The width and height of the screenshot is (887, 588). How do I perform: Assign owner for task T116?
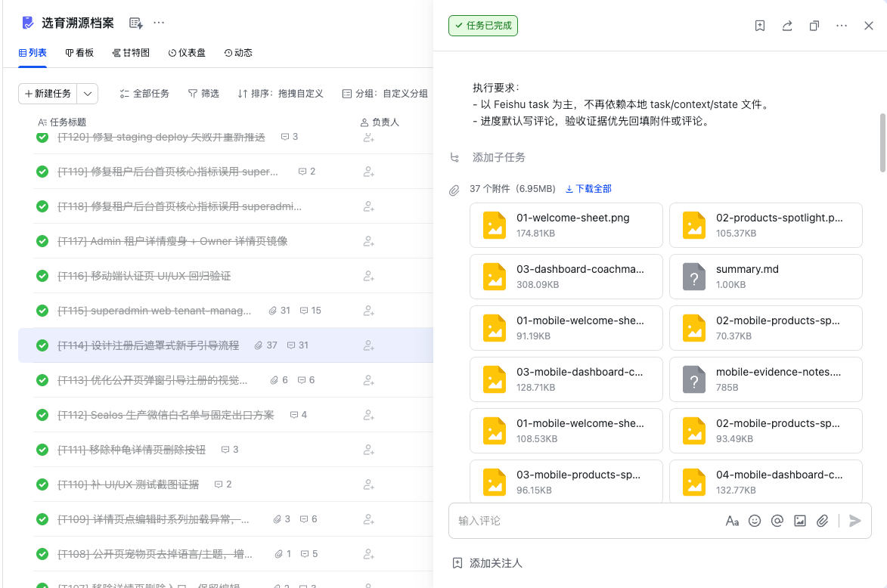click(369, 276)
